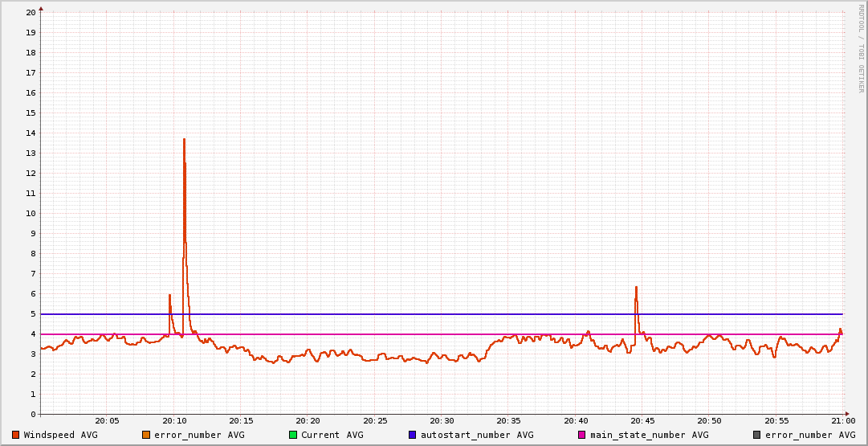Click the 20:10 time axis label
This screenshot has height=446, width=868.
(174, 421)
